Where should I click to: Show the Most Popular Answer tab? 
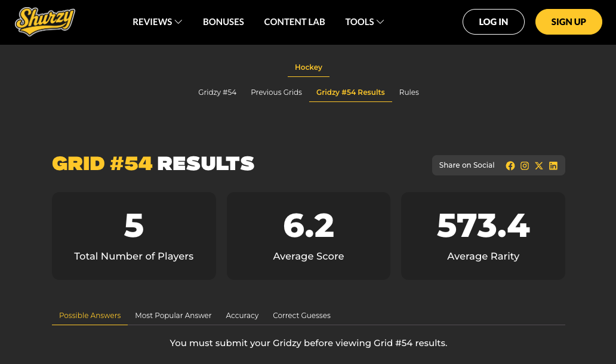tap(173, 316)
